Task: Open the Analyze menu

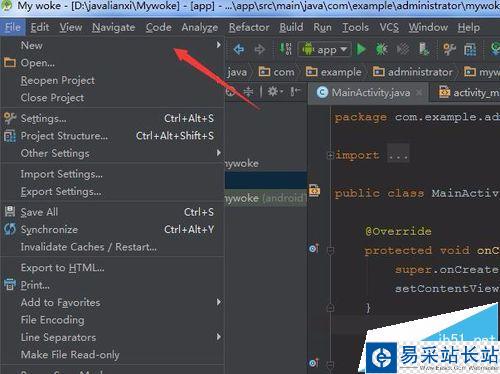Action: tap(200, 27)
